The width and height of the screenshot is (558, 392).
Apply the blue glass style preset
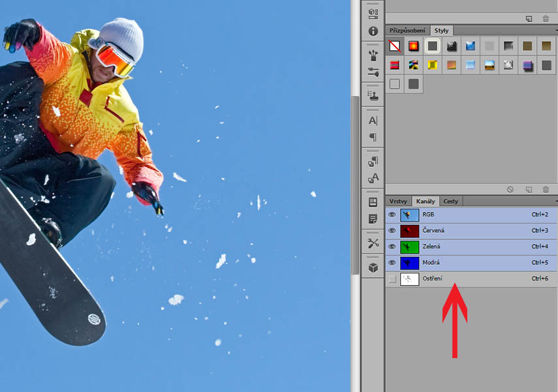[471, 46]
